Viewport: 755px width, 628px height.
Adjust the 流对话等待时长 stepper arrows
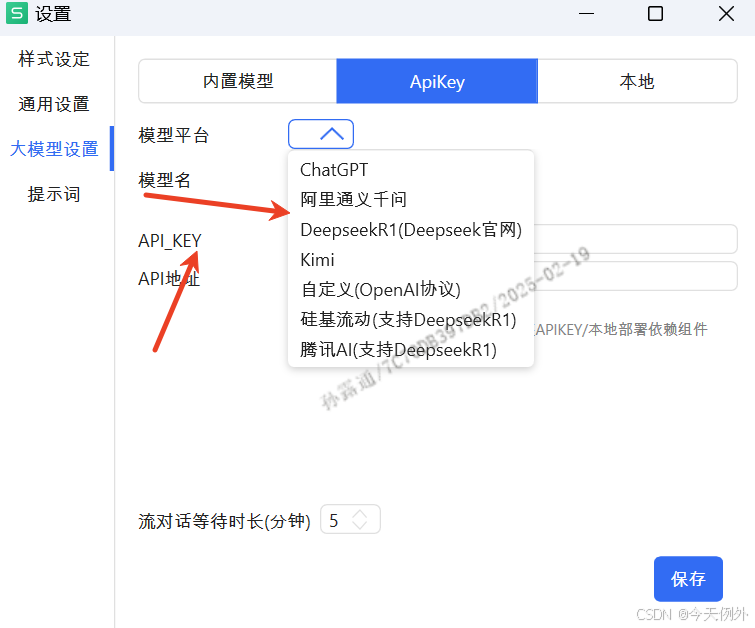pos(360,520)
